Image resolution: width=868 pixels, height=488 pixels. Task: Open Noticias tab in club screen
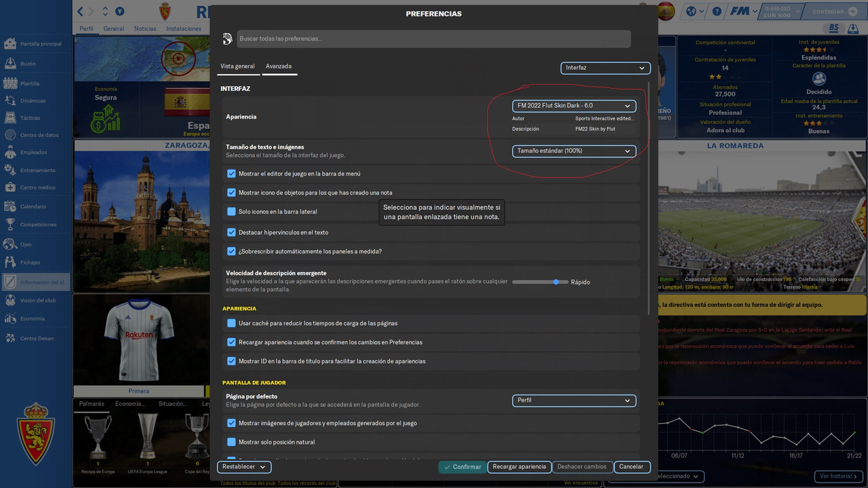pyautogui.click(x=145, y=28)
